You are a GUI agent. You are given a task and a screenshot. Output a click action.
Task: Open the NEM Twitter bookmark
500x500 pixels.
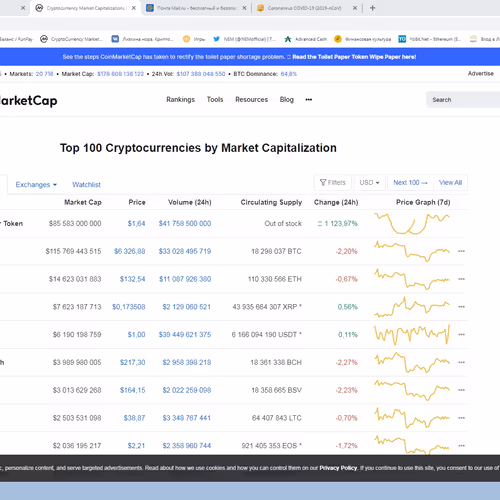pos(244,39)
